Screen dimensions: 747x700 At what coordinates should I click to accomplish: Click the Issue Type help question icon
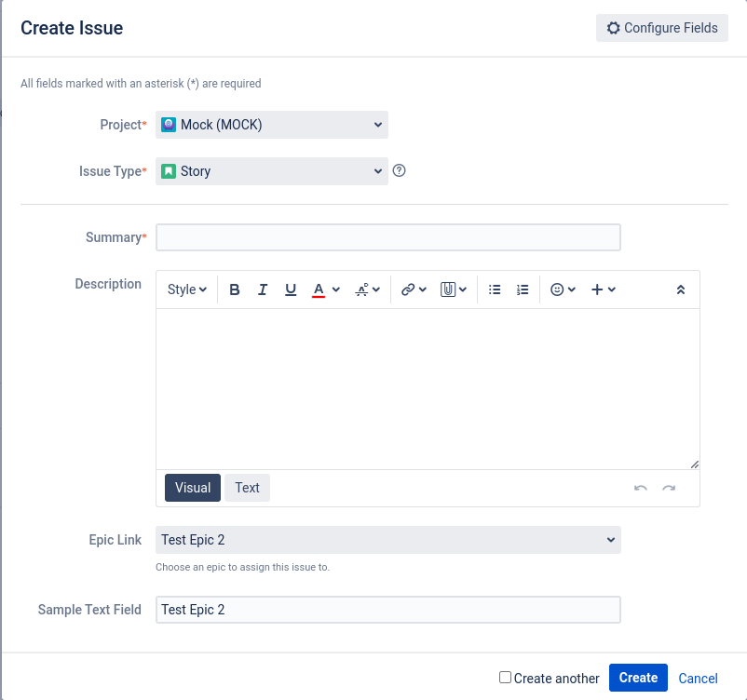click(x=400, y=170)
